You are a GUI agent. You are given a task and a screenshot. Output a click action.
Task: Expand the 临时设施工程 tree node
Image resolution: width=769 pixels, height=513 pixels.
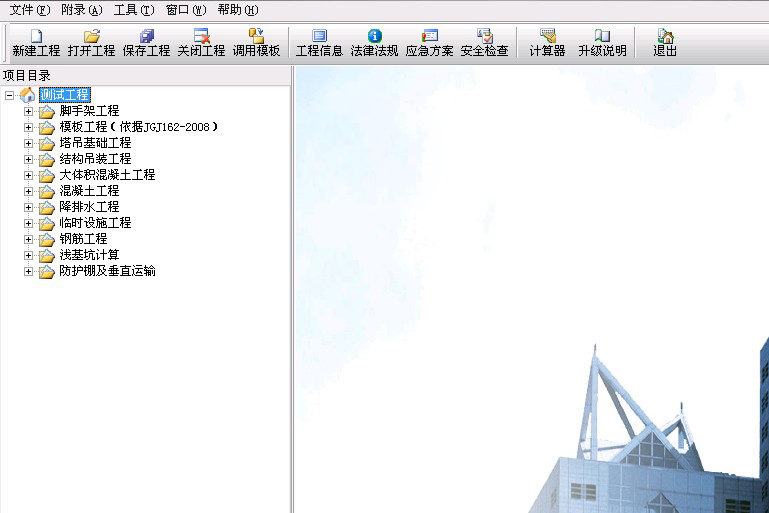click(28, 224)
